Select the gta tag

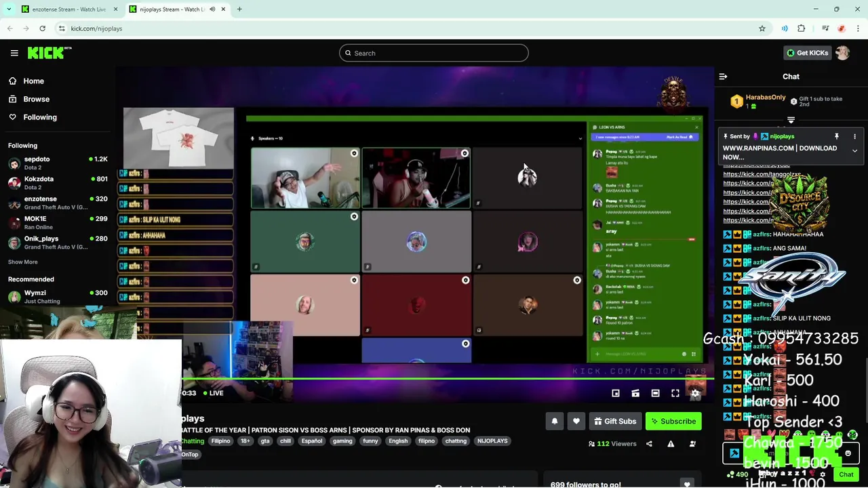(x=265, y=441)
